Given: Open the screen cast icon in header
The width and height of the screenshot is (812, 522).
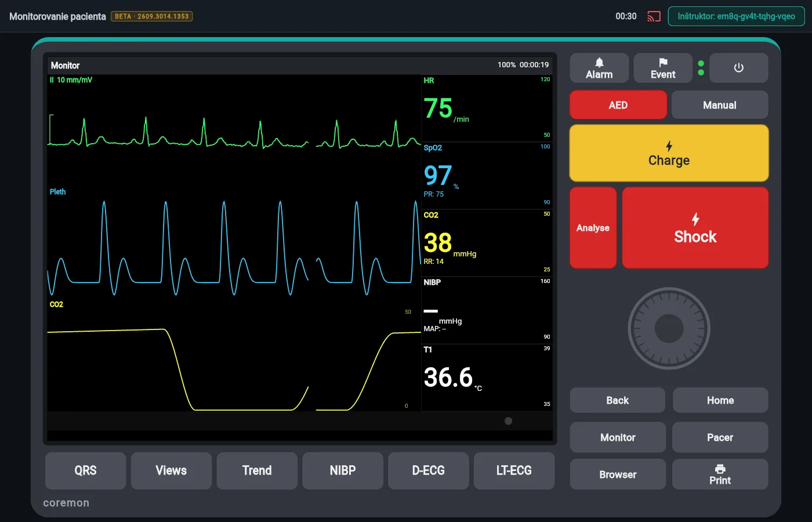Looking at the screenshot, I should (x=654, y=16).
